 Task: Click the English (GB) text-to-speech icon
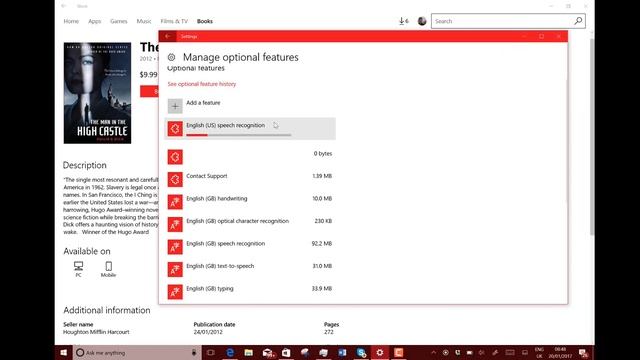pyautogui.click(x=175, y=269)
